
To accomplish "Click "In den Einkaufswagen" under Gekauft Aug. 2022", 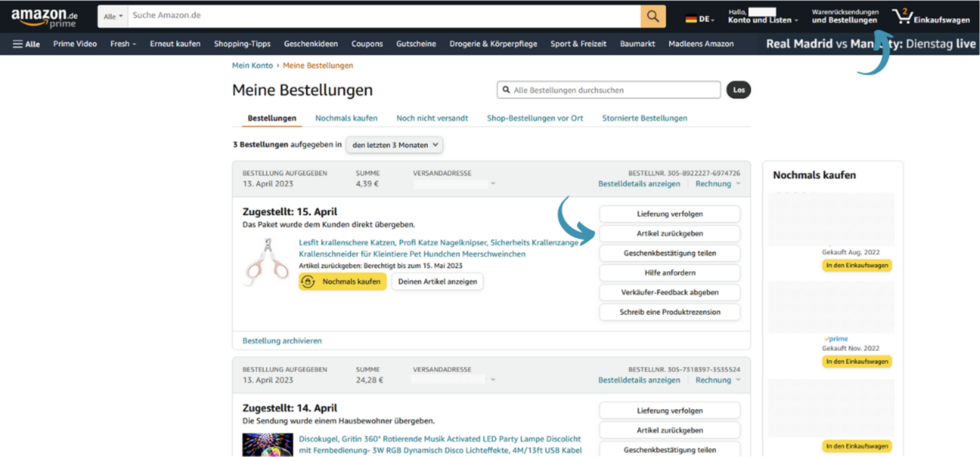I will tap(857, 265).
